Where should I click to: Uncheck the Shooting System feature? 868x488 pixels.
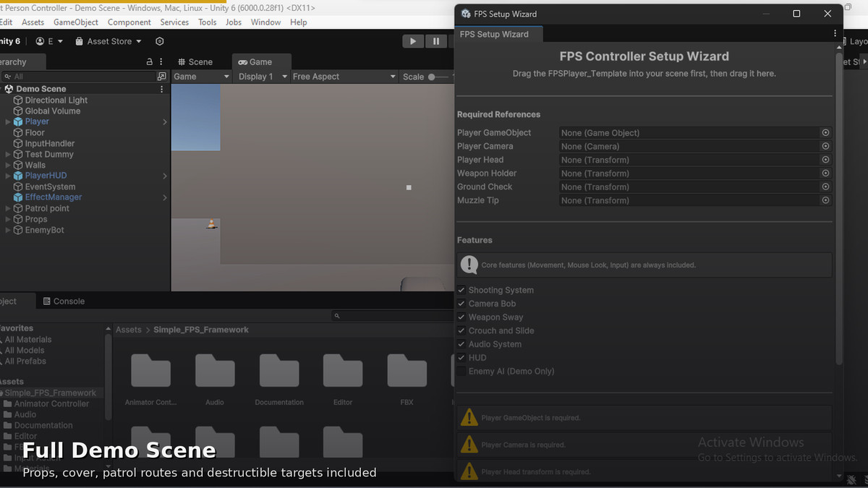(461, 290)
